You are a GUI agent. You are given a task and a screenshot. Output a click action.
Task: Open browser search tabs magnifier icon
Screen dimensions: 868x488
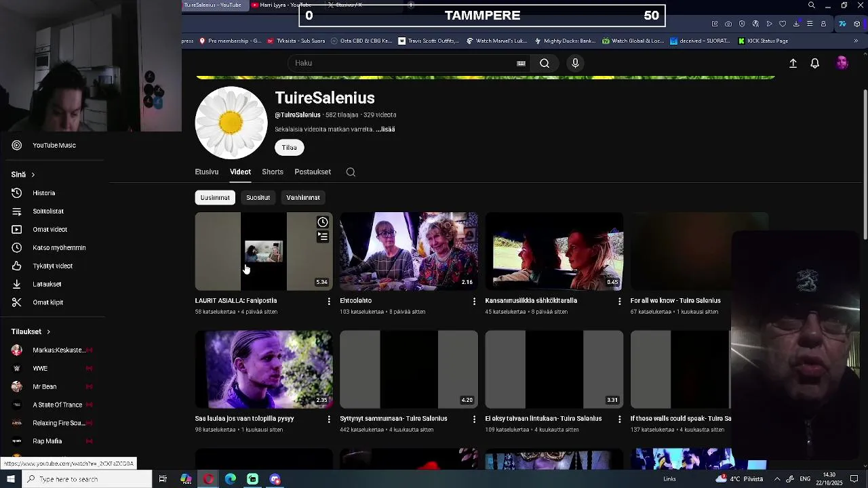pyautogui.click(x=812, y=5)
